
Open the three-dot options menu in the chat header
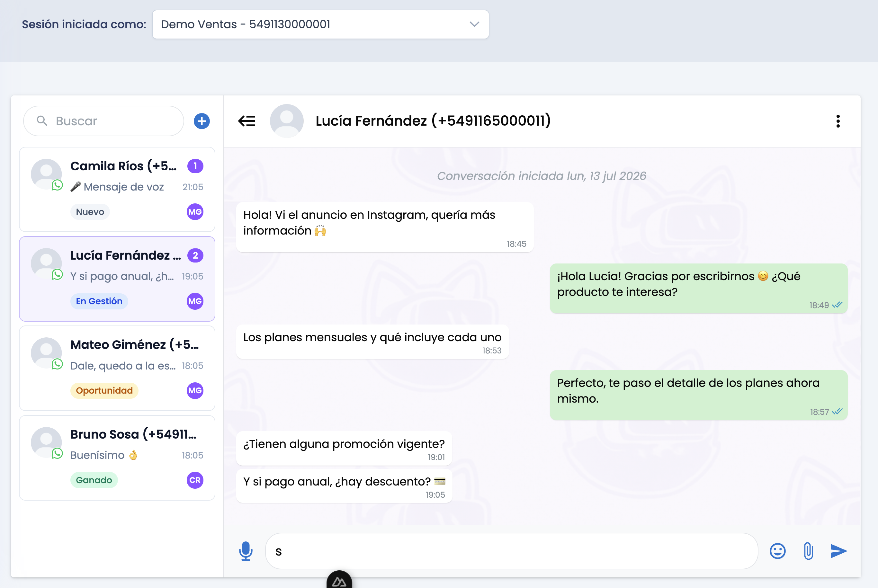838,121
